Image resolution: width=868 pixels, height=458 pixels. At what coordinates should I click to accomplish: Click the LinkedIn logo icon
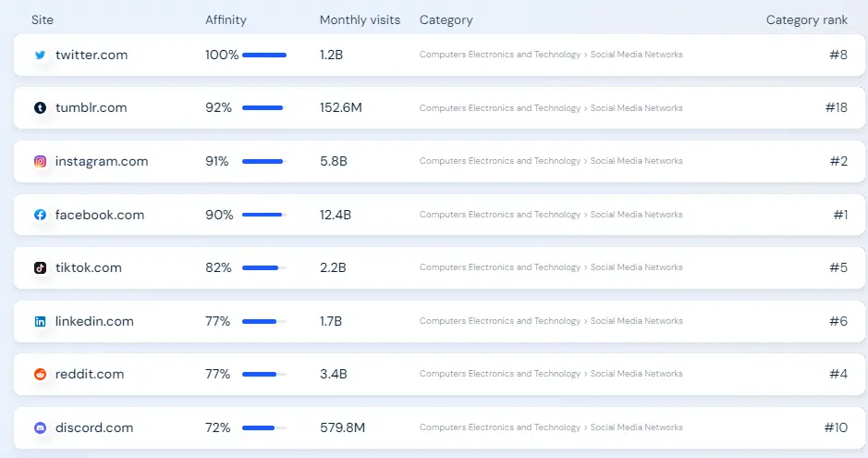(x=40, y=321)
